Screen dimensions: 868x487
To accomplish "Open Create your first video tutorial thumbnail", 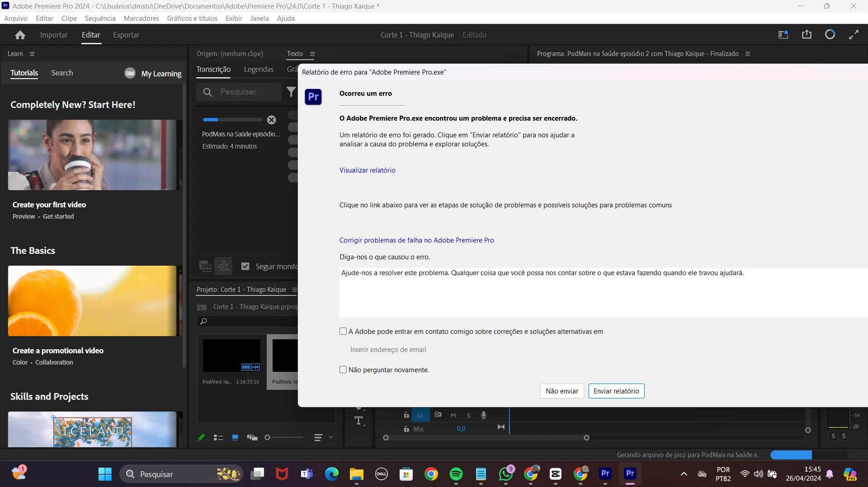I will pyautogui.click(x=92, y=155).
